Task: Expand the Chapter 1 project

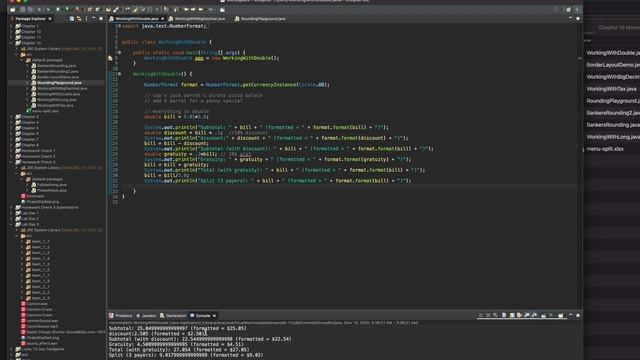Action: (11, 26)
